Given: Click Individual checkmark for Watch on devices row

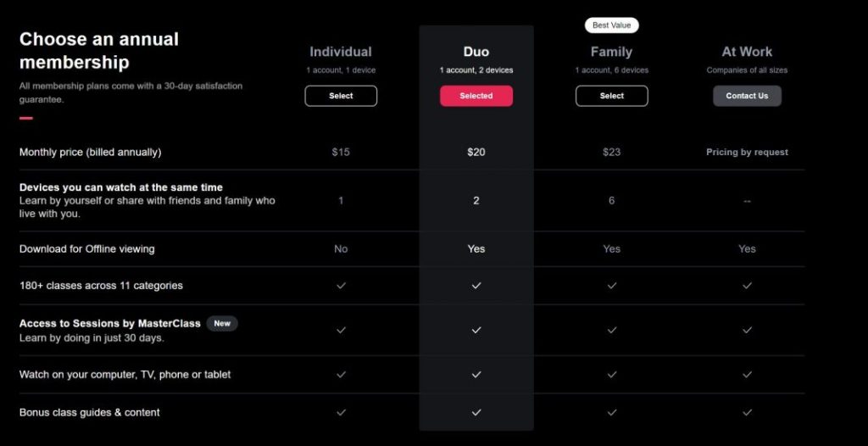Looking at the screenshot, I should tap(341, 375).
